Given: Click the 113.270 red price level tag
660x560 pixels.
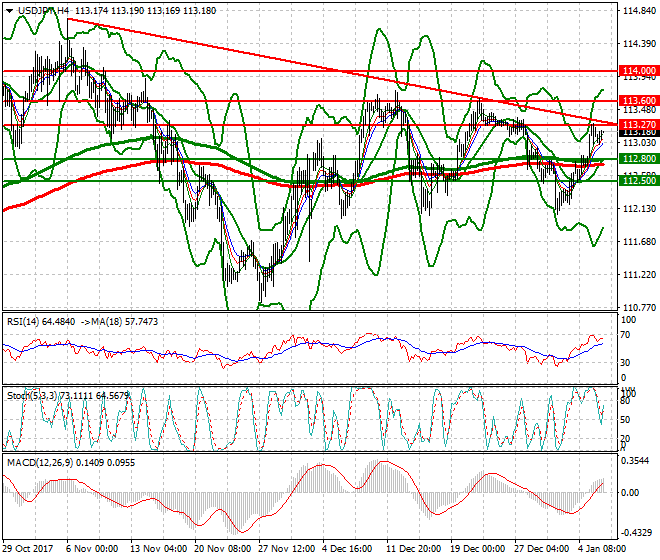Looking at the screenshot, I should coord(637,124).
